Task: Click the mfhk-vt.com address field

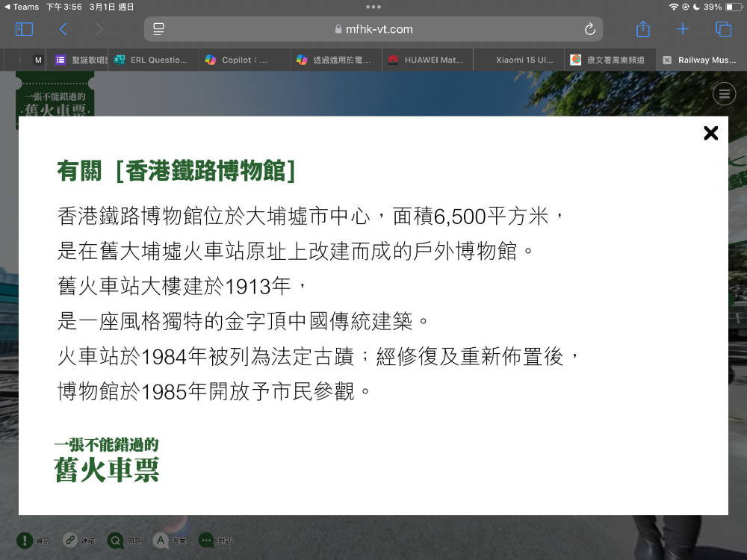Action: [373, 29]
